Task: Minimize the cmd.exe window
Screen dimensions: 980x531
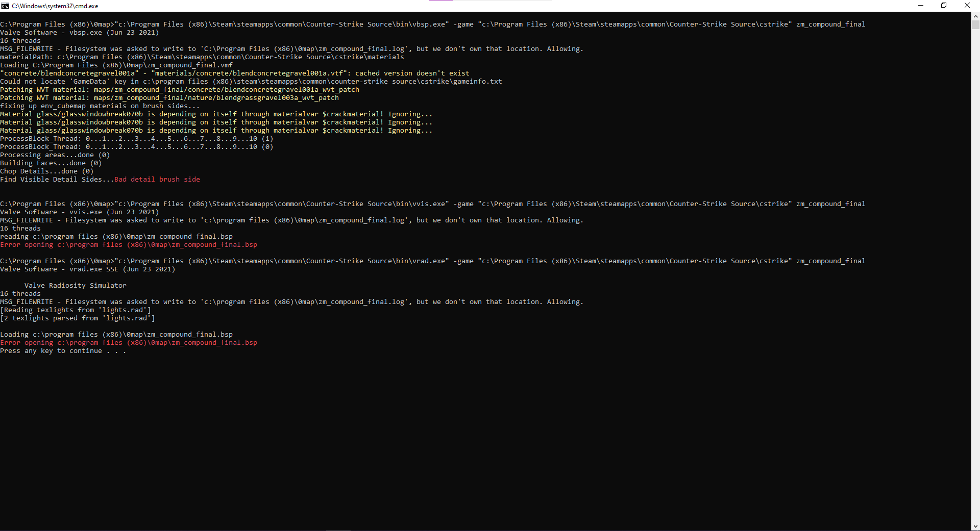Action: click(921, 6)
